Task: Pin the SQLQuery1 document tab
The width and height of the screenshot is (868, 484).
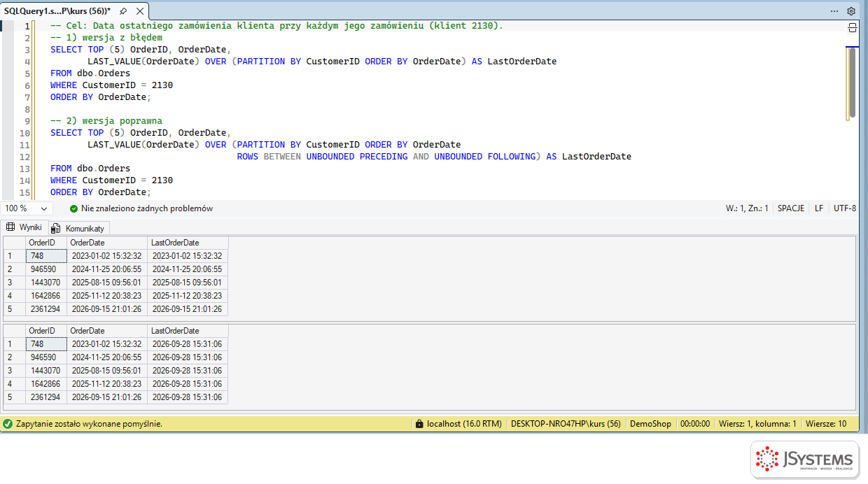Action: pyautogui.click(x=123, y=11)
